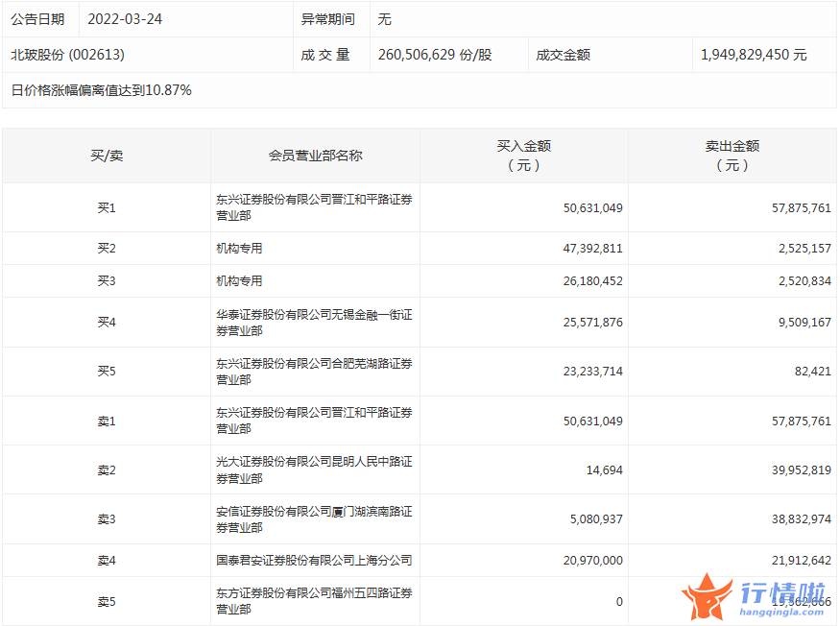Click the 卖出金额 column header

[x=732, y=156]
